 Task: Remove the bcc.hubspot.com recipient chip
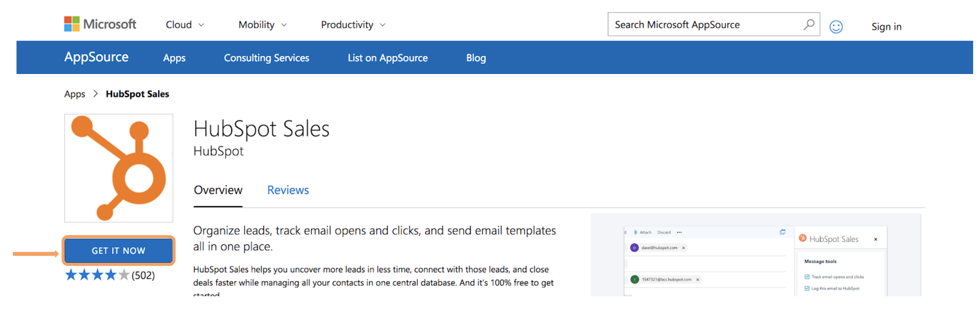[x=697, y=280]
